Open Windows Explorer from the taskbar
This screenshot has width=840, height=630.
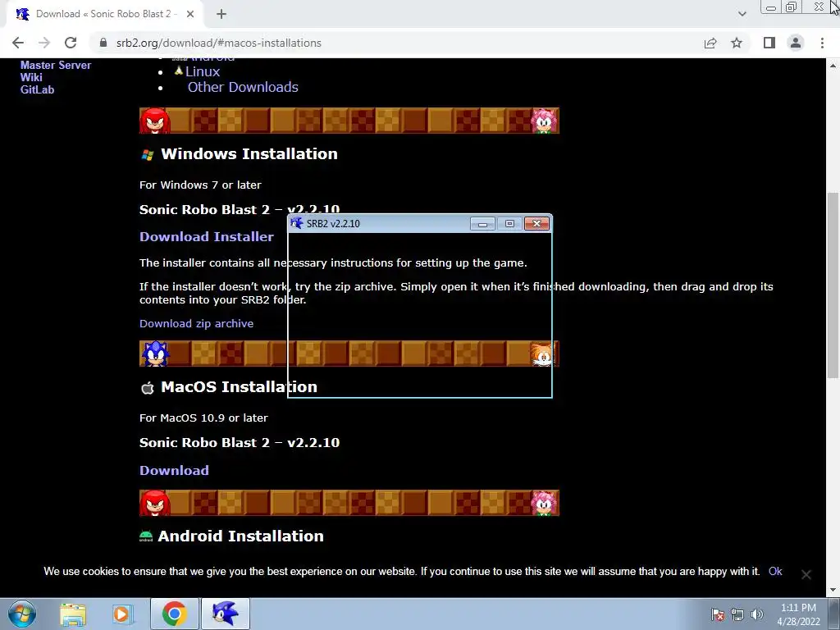tap(73, 614)
